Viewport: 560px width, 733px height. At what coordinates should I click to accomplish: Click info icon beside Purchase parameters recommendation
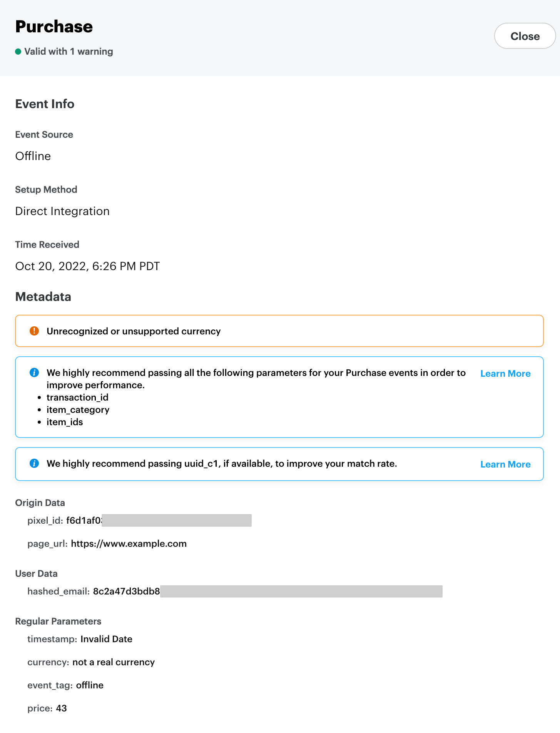(34, 372)
